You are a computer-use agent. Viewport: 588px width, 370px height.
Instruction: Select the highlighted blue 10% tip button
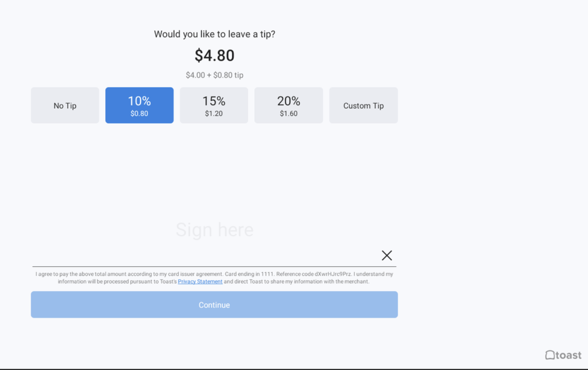[139, 105]
